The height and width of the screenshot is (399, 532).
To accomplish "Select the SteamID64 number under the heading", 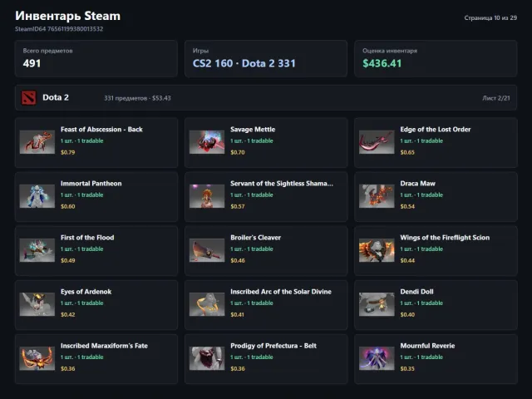I will [75, 29].
